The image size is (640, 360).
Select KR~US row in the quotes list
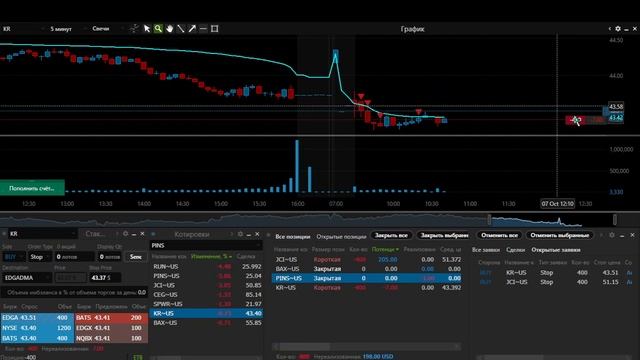[206, 313]
